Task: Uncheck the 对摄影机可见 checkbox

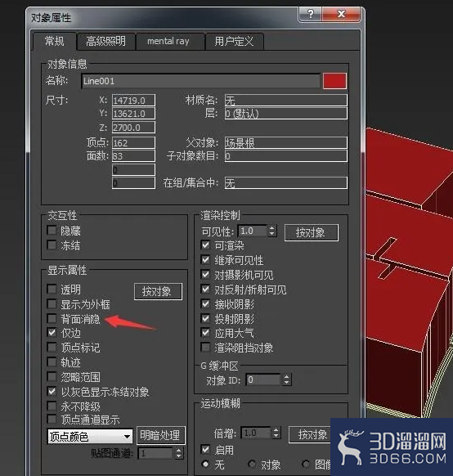Action: coord(205,275)
